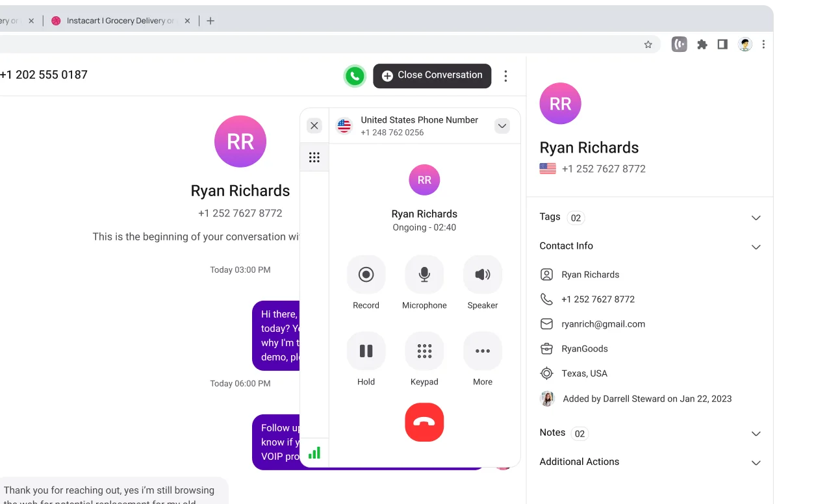Expand the United States Phone Number dropdown
The image size is (816, 504).
[502, 126]
